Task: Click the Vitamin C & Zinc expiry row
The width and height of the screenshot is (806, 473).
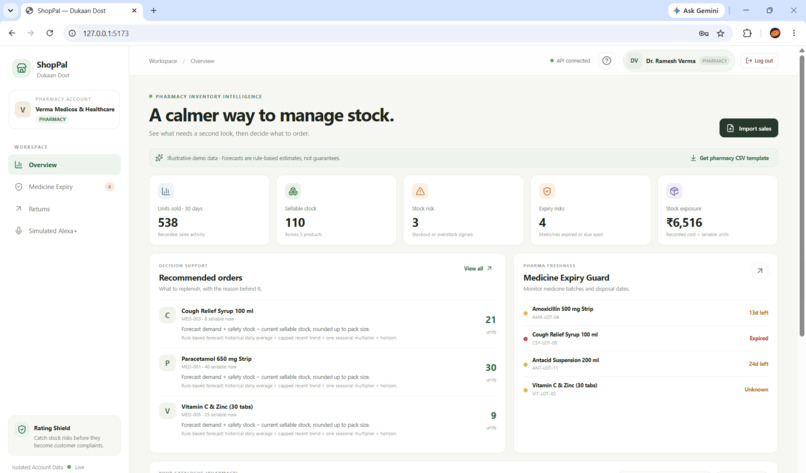Action: (646, 389)
